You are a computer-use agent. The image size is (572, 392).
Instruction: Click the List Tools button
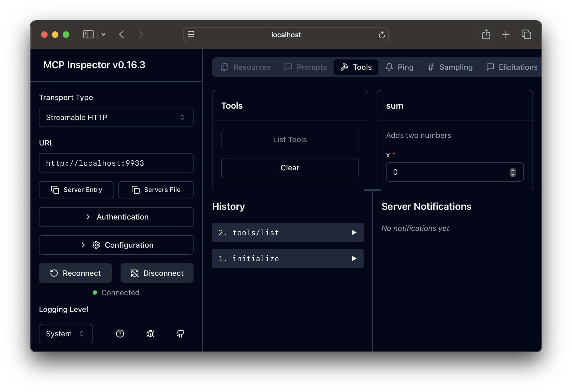coord(290,139)
